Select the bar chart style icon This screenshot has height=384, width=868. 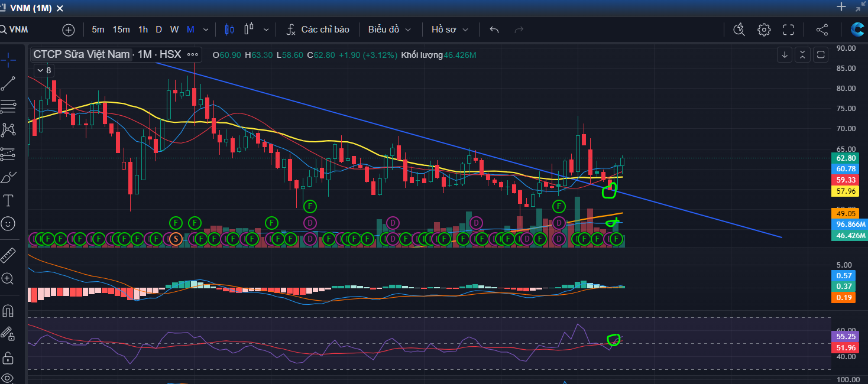pyautogui.click(x=249, y=28)
